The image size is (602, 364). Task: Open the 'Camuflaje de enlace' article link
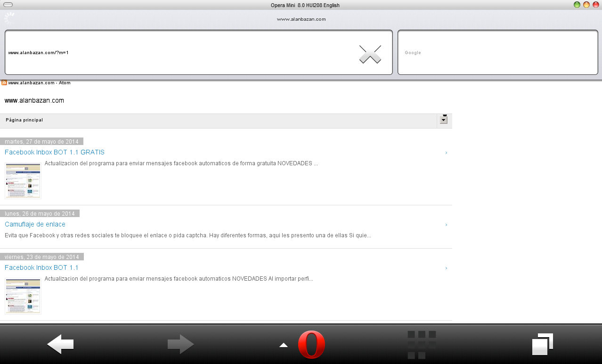(x=35, y=224)
